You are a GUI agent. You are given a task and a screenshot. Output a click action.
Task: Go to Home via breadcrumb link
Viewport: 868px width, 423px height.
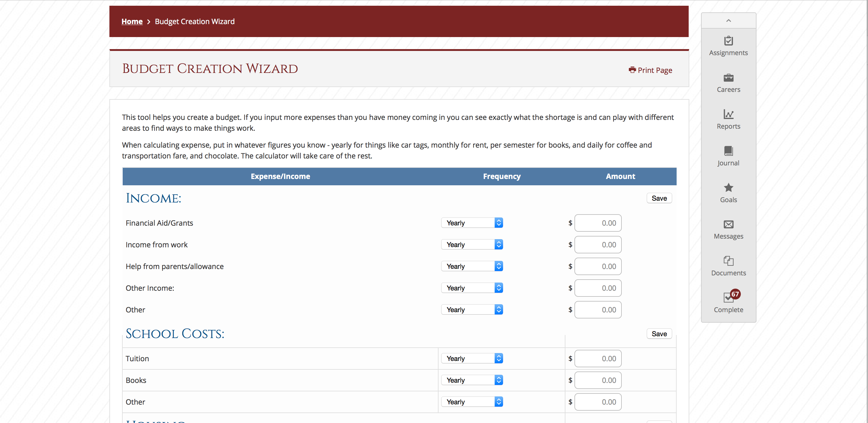click(x=132, y=21)
